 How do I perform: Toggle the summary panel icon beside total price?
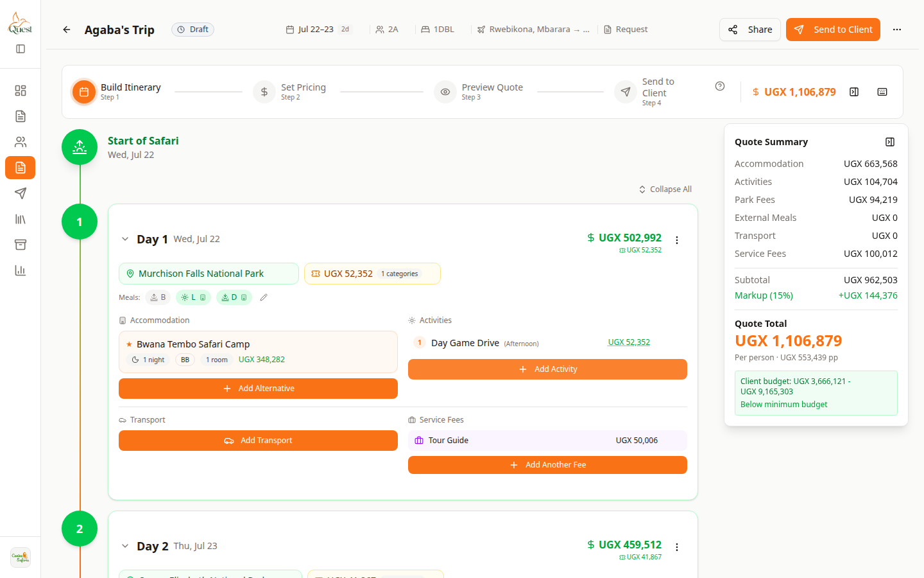(x=854, y=92)
